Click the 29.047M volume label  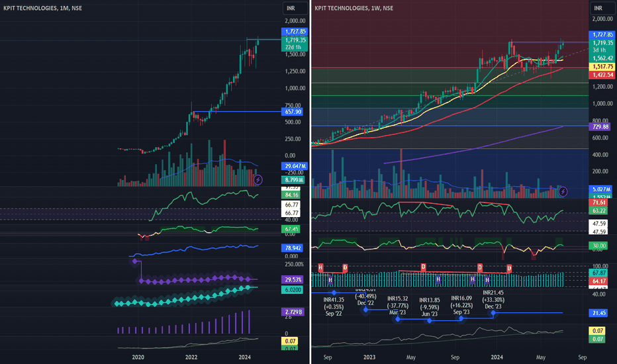pos(295,166)
